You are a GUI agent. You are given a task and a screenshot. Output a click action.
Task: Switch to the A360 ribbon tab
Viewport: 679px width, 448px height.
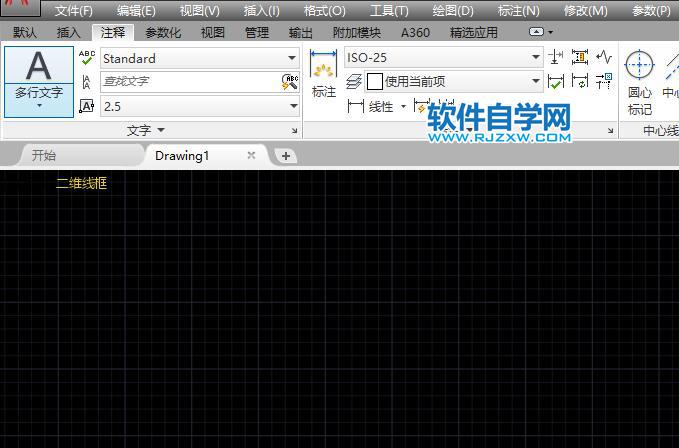[415, 32]
